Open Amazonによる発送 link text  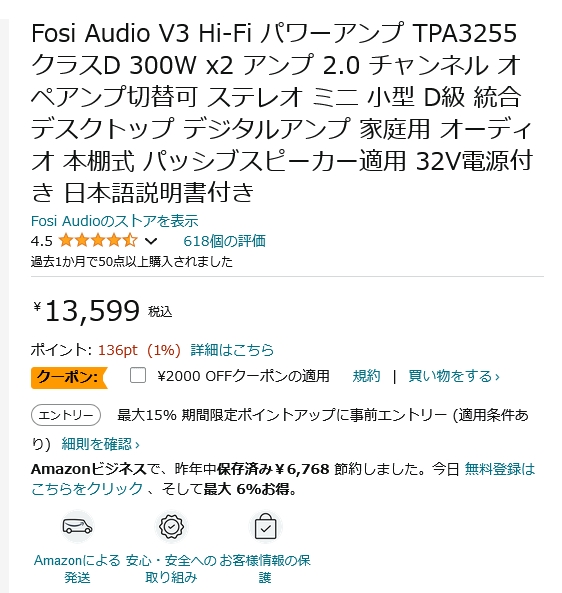(x=77, y=569)
